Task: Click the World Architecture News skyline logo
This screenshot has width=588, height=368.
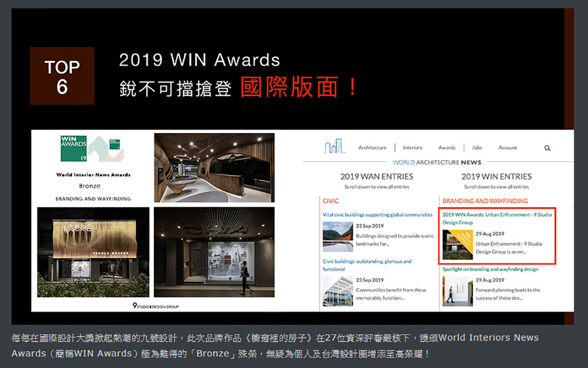Action: click(x=334, y=146)
